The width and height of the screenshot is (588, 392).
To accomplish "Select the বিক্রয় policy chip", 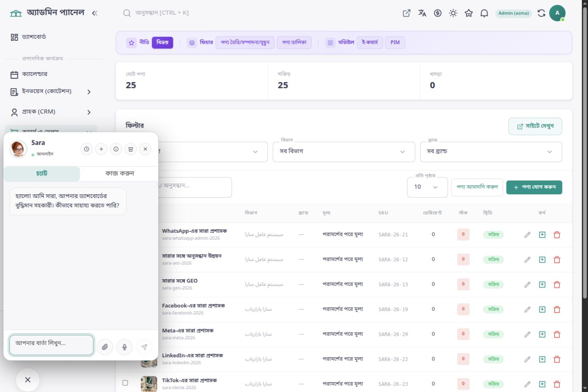I will coord(162,43).
